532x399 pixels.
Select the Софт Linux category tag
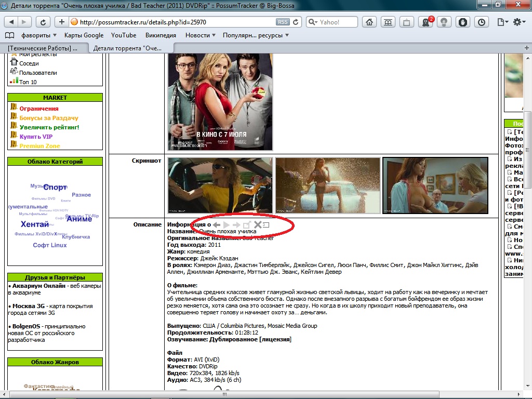50,245
